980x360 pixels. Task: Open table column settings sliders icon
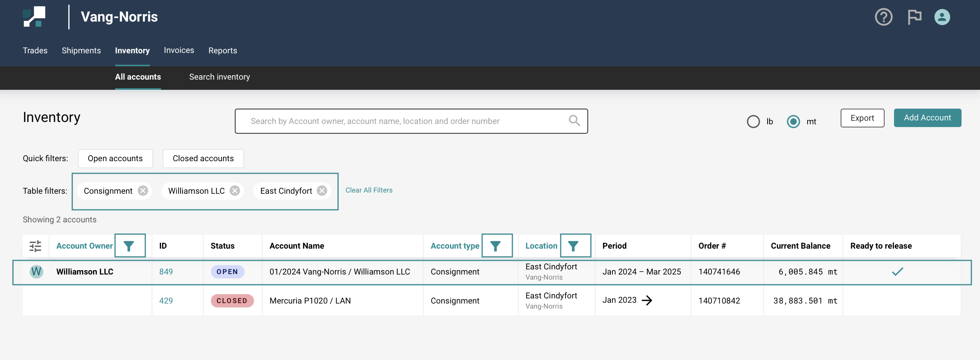coord(35,246)
